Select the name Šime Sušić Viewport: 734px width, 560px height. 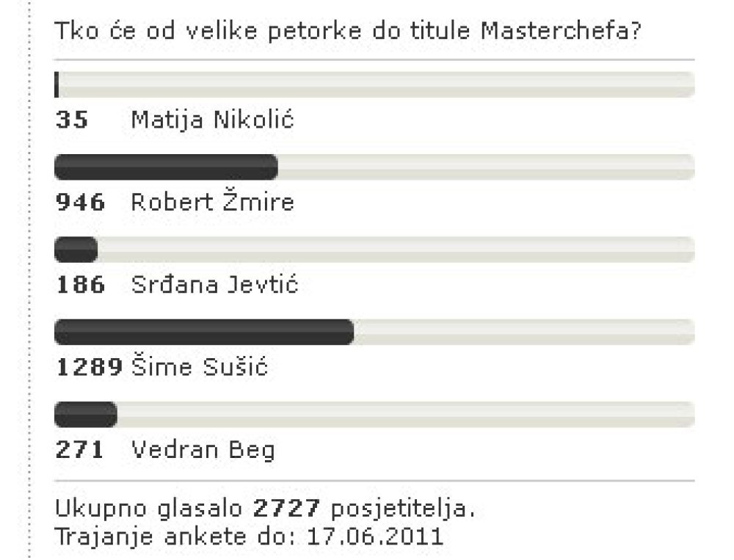200,367
